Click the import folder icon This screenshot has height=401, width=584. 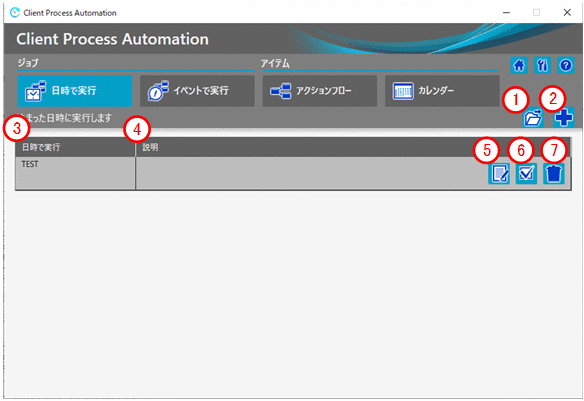coord(533,118)
